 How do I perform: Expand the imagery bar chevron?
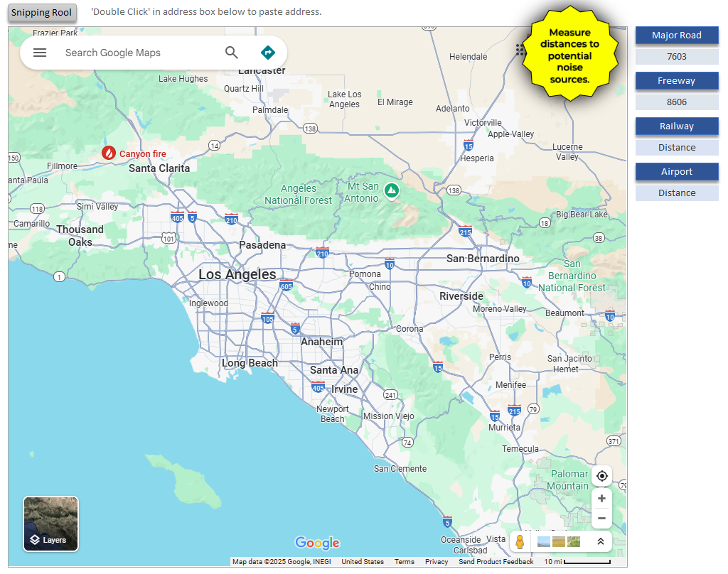point(600,541)
